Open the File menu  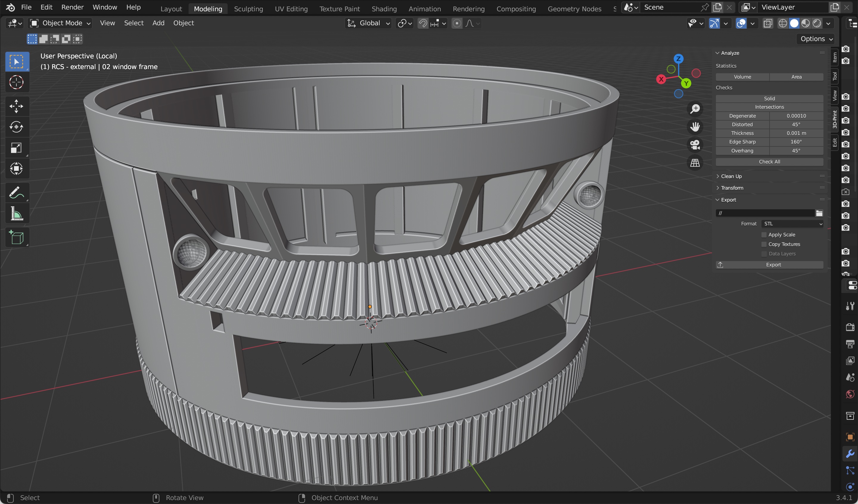26,7
